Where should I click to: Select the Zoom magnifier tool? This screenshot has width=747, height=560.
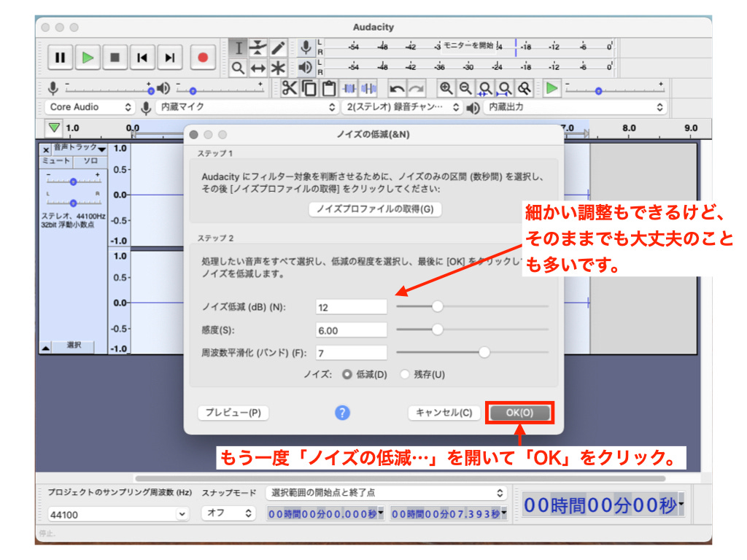(239, 68)
